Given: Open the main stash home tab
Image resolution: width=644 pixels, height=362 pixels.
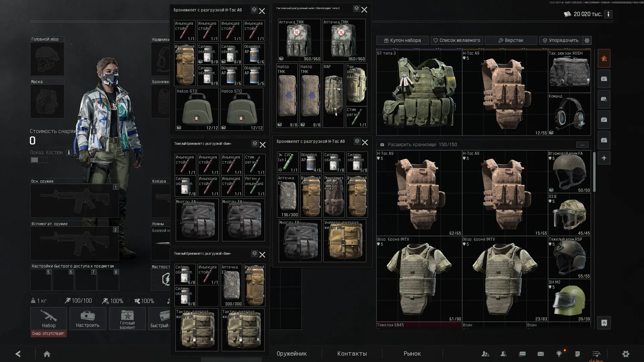Looking at the screenshot, I should (x=604, y=59).
